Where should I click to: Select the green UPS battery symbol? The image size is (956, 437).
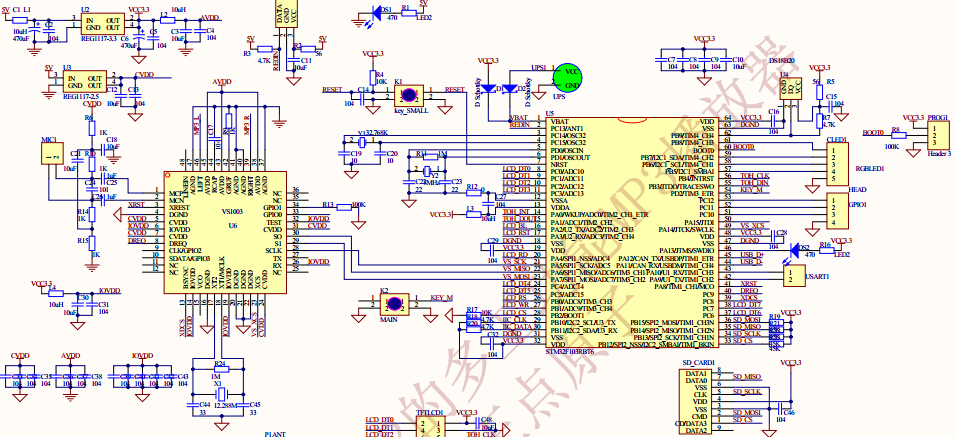tap(568, 78)
